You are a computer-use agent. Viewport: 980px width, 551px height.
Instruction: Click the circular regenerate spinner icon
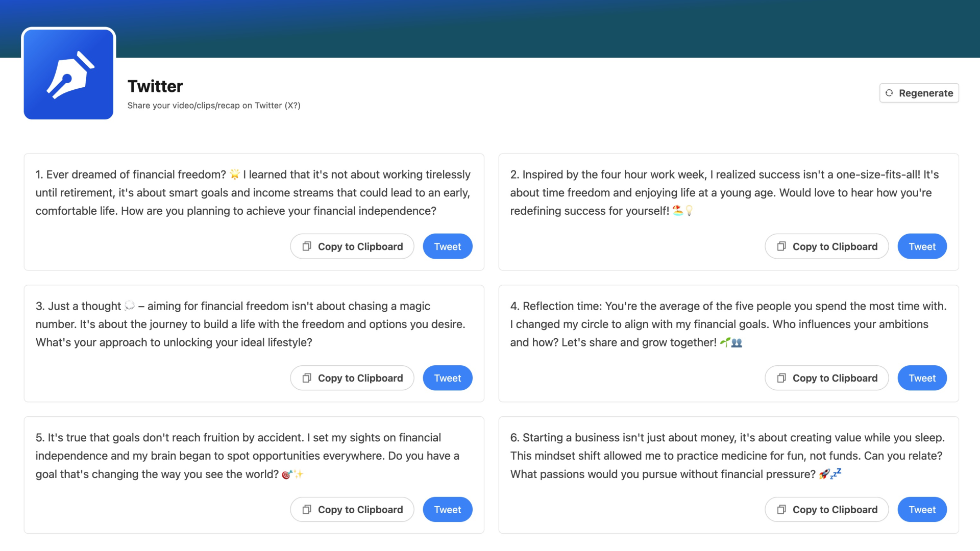(x=890, y=93)
